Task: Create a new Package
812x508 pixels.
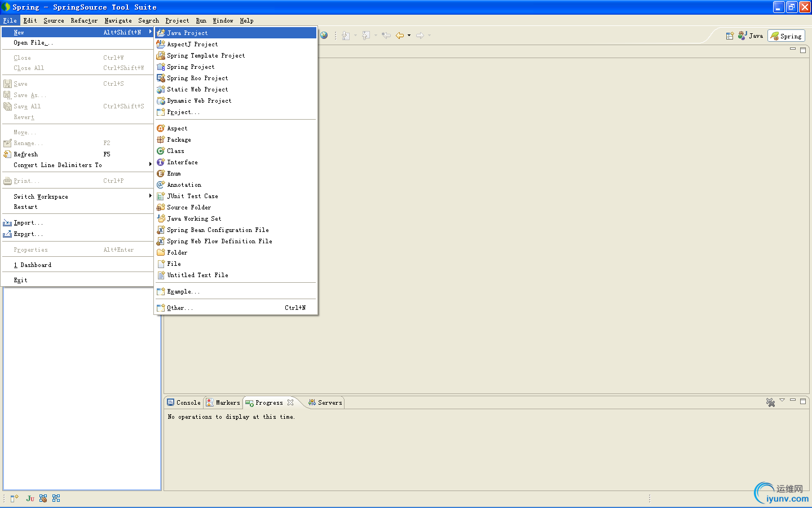Action: 236,139
